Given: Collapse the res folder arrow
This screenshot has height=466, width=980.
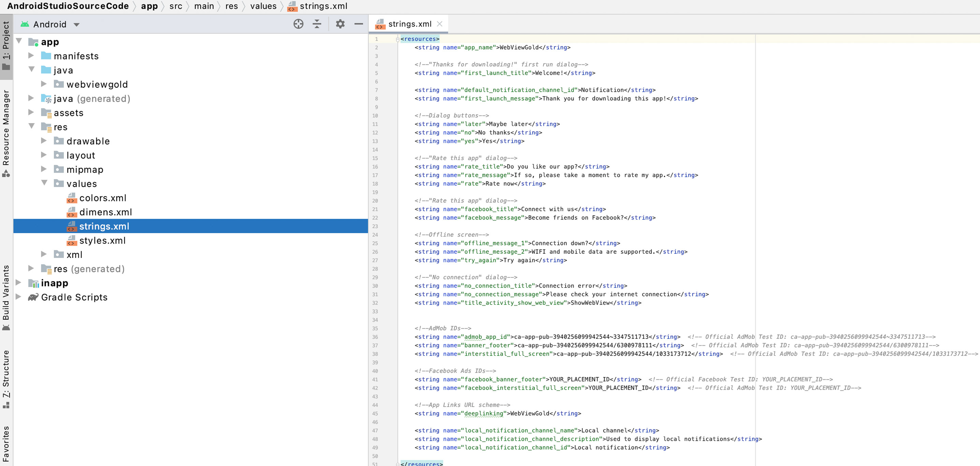Looking at the screenshot, I should [x=32, y=127].
